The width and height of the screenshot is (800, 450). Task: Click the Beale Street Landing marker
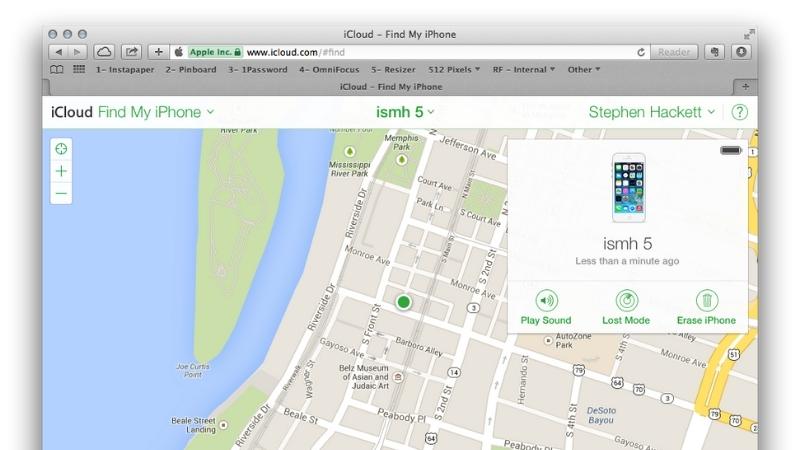click(x=223, y=424)
